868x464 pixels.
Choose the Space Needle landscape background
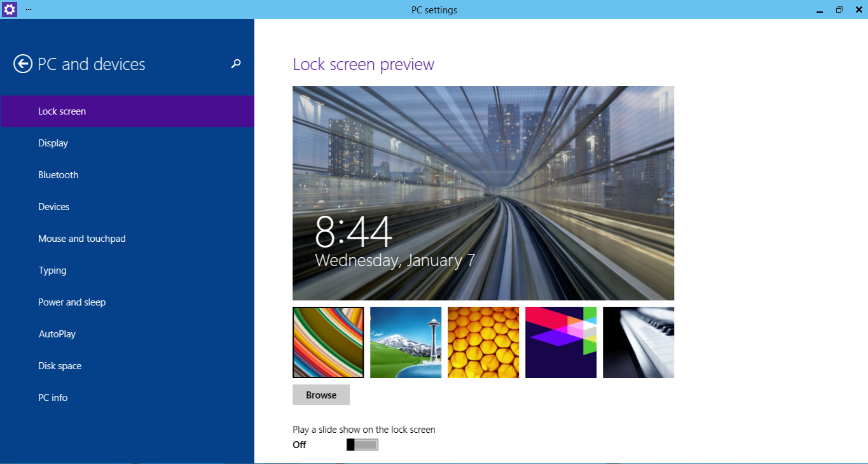coord(406,342)
